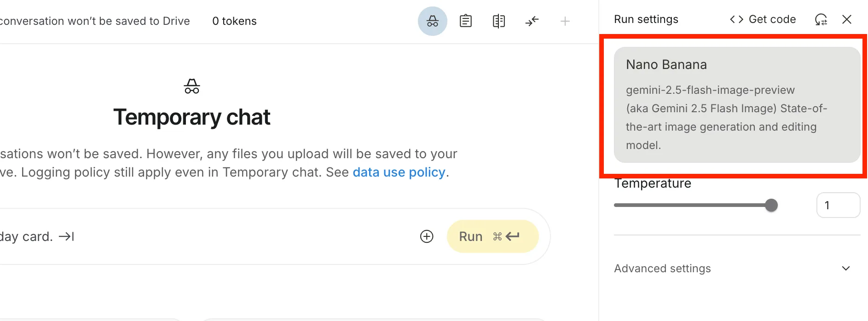Viewport: 868px width, 321px height.
Task: Click the tab-arrow icon after day card
Action: 67,236
